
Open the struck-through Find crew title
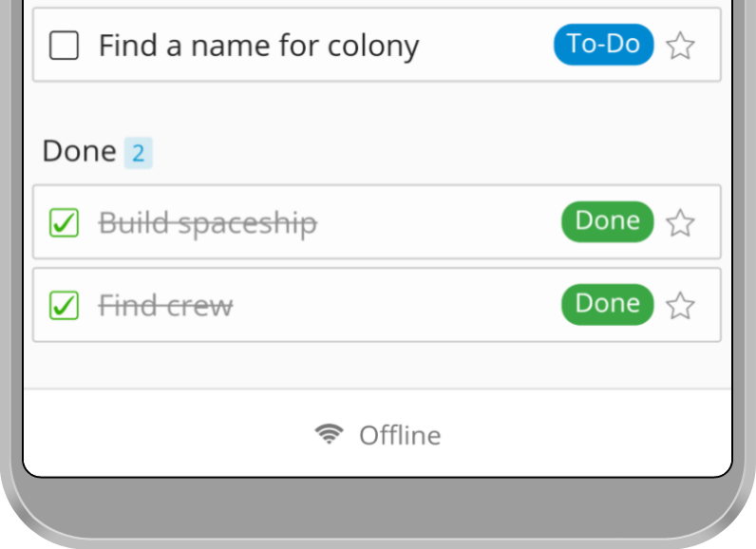166,306
